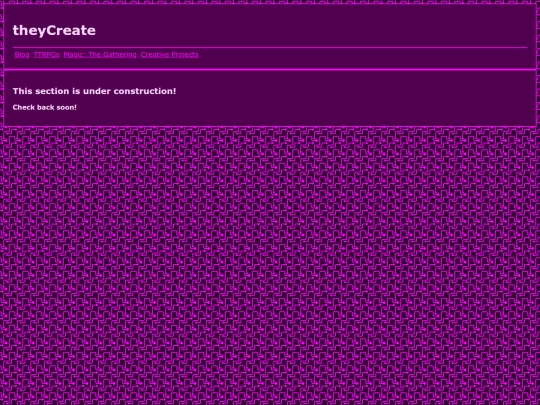Click the theyCreate site title heading

(x=54, y=30)
